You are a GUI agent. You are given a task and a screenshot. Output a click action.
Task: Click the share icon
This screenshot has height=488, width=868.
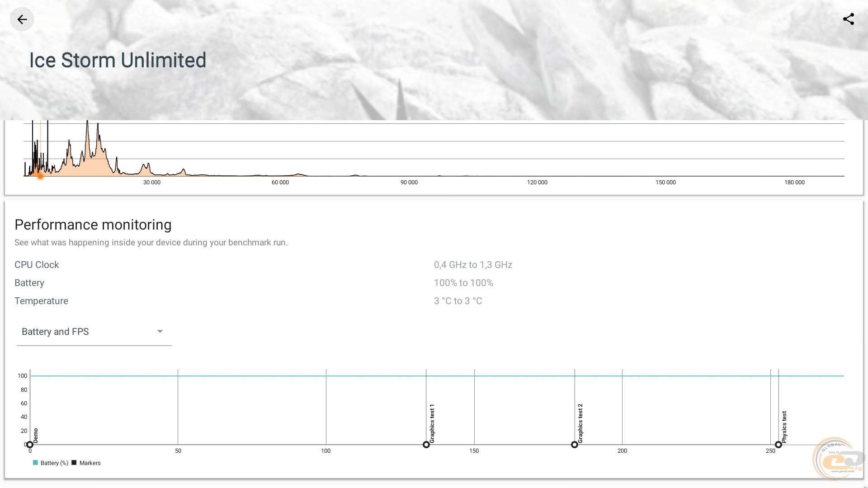pos(849,19)
